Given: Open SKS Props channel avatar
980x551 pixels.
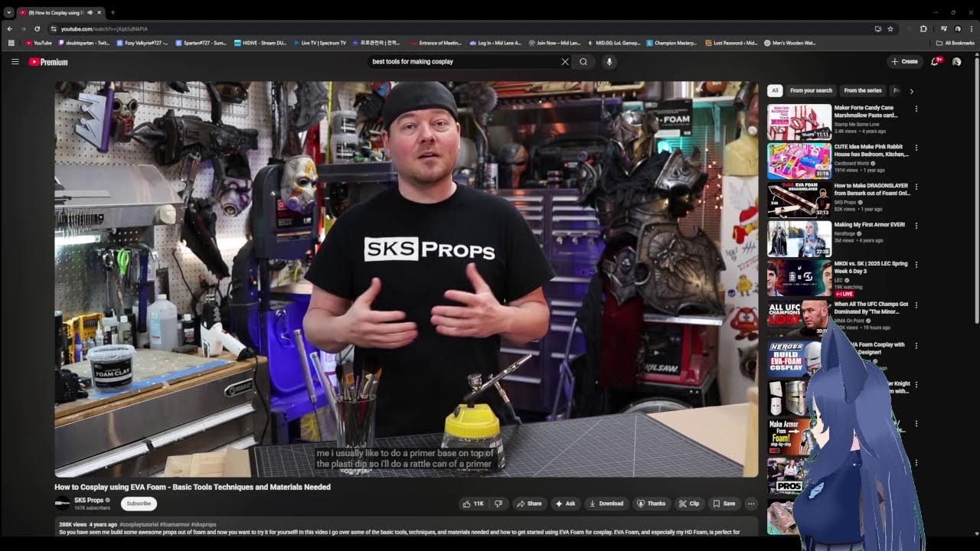Looking at the screenshot, I should tap(62, 503).
